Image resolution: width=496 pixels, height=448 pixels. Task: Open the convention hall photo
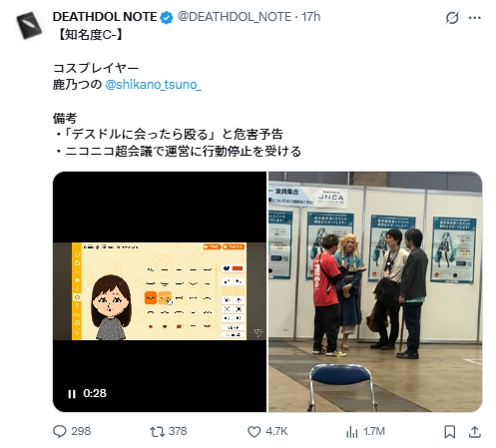point(375,291)
